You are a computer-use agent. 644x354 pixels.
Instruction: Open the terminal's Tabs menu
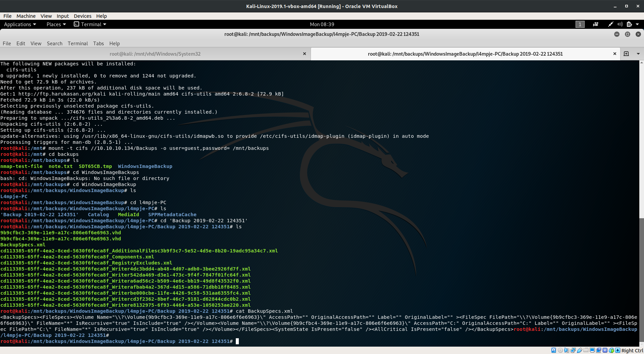99,43
